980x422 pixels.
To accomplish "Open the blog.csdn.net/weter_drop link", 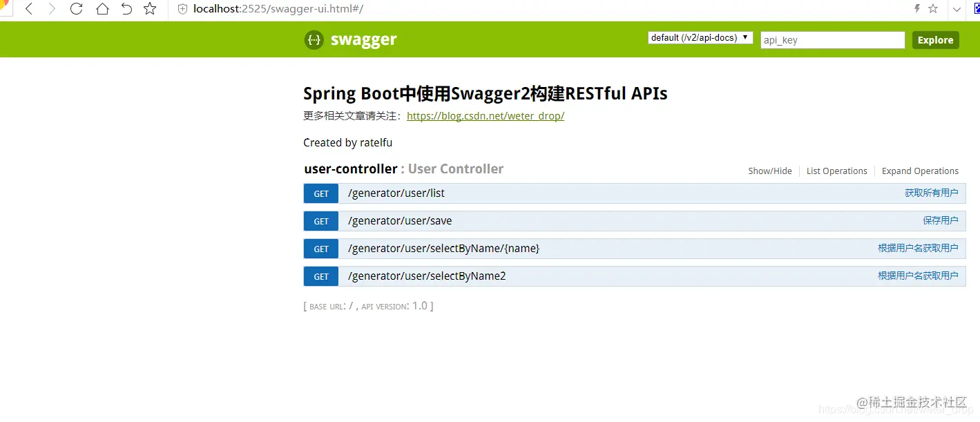I will tap(486, 116).
